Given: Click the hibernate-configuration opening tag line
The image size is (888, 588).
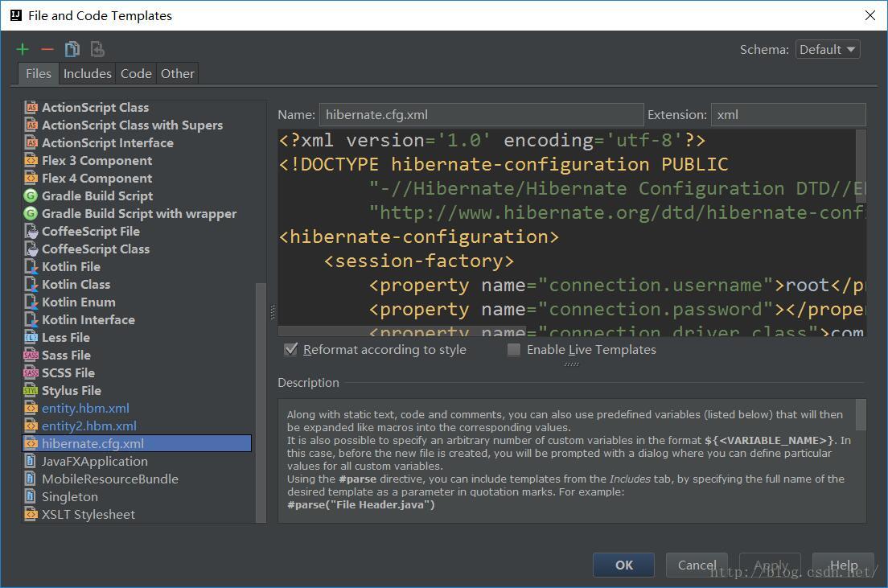Looking at the screenshot, I should (418, 236).
